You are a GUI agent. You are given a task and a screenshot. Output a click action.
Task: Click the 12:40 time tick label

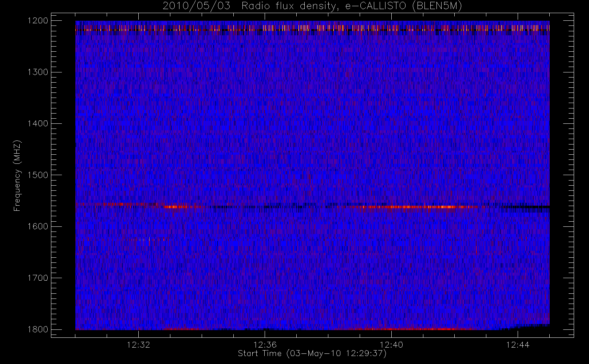391,345
